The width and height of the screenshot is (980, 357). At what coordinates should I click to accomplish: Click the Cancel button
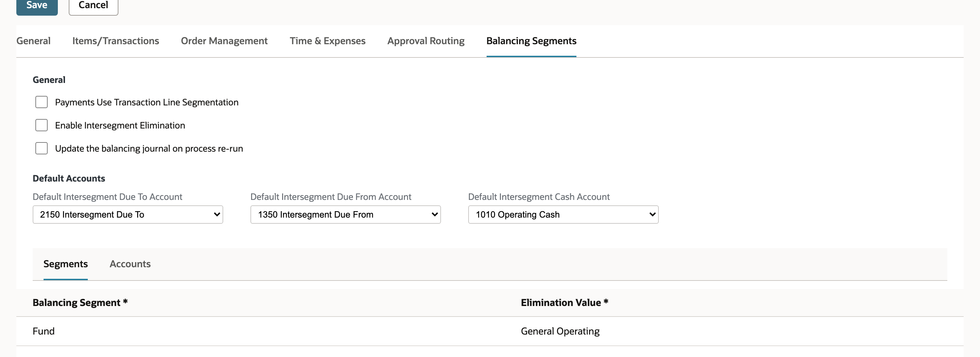pos(93,6)
